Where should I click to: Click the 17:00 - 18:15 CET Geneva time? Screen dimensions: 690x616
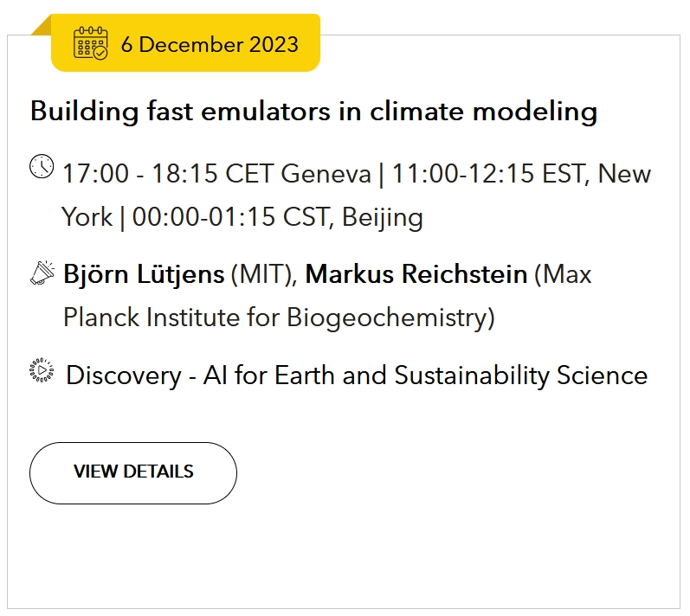click(216, 173)
